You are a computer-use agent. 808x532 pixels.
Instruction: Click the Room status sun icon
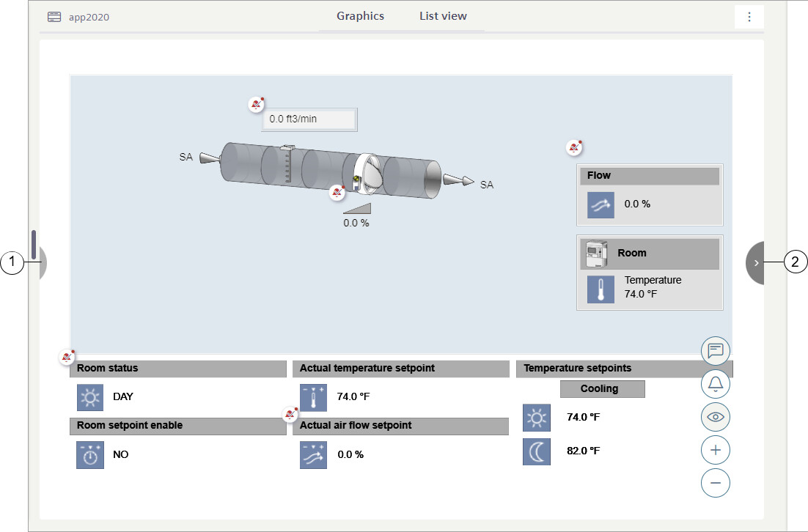(x=90, y=397)
